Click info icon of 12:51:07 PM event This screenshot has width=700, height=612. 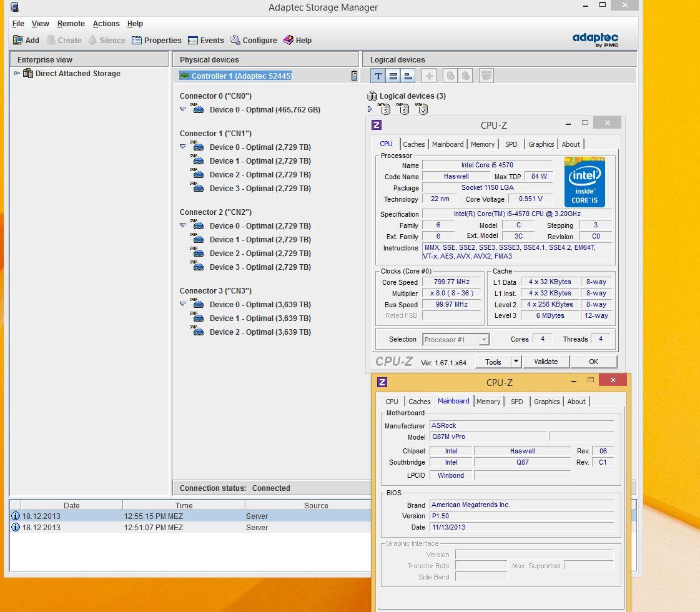click(16, 527)
